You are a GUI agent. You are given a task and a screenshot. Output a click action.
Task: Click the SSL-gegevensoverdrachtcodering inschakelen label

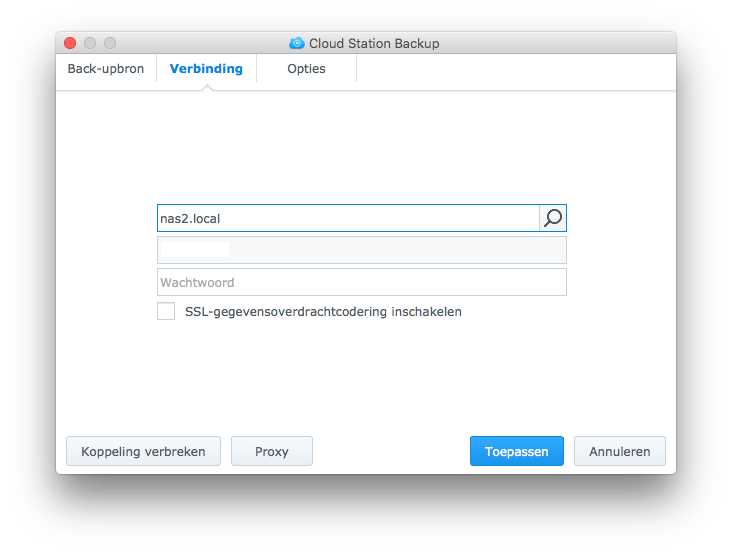click(x=323, y=311)
